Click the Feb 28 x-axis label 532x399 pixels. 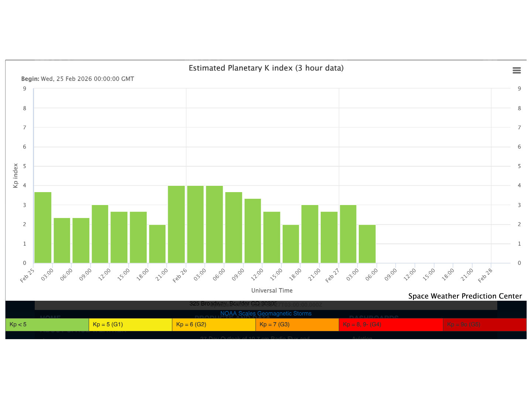pyautogui.click(x=485, y=276)
